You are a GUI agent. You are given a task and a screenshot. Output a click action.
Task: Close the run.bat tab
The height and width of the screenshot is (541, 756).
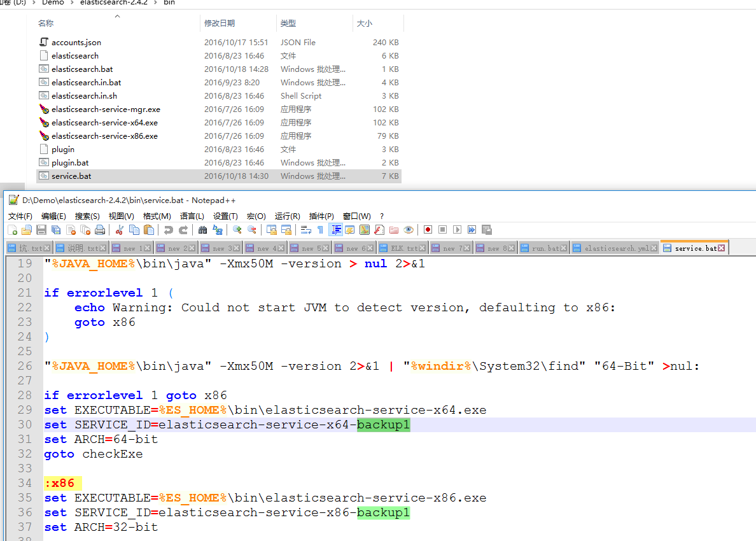click(564, 248)
